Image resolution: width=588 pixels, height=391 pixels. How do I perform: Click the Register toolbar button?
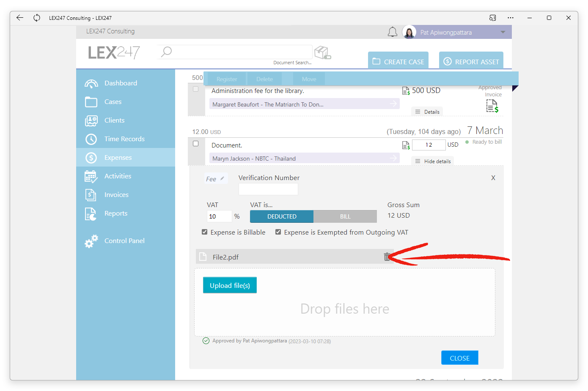pos(227,79)
